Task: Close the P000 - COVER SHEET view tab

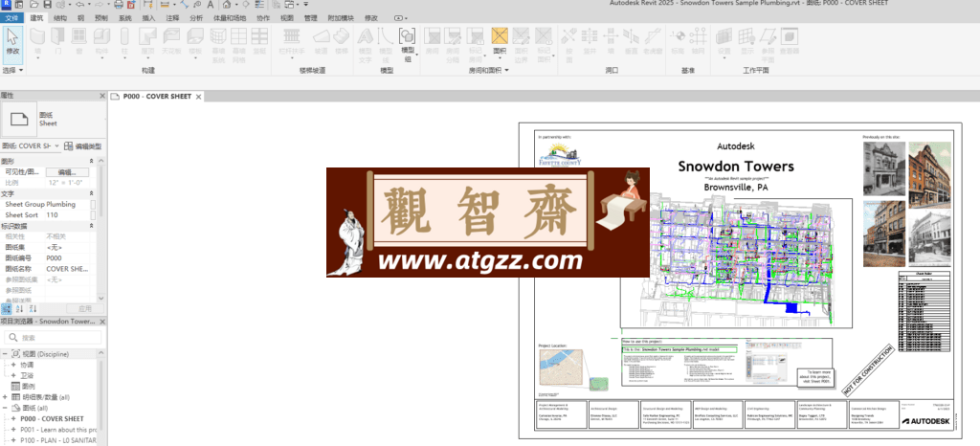Action: pos(198,97)
